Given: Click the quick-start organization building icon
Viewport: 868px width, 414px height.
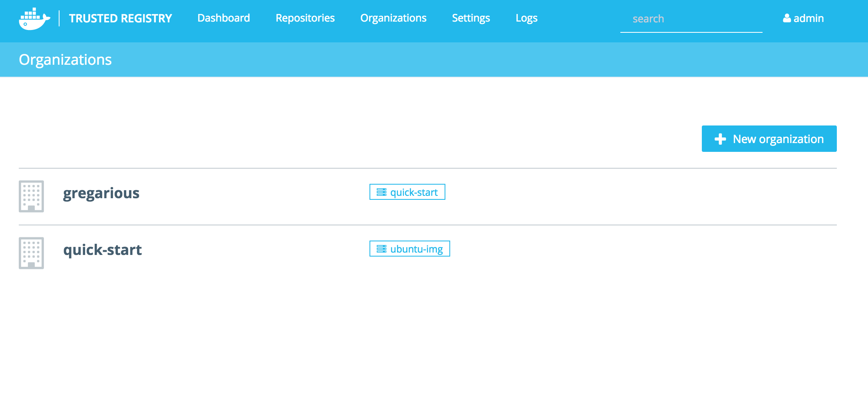Looking at the screenshot, I should (x=31, y=253).
